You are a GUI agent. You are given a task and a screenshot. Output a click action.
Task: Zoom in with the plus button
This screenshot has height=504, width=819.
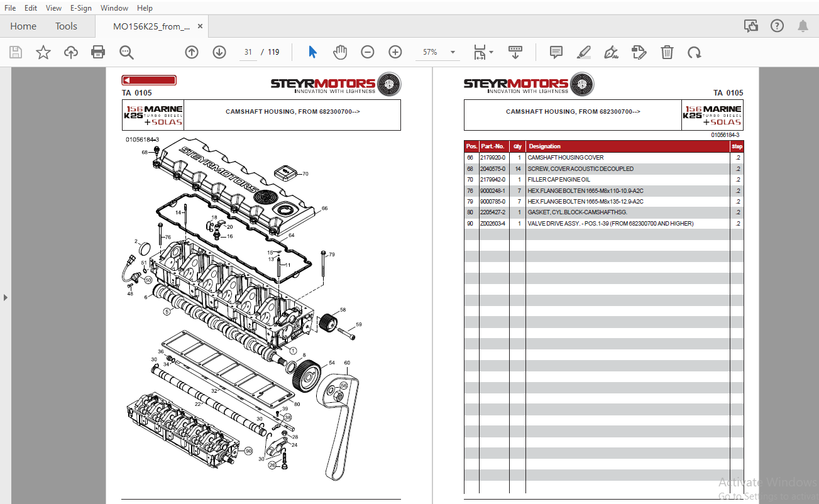coord(395,52)
